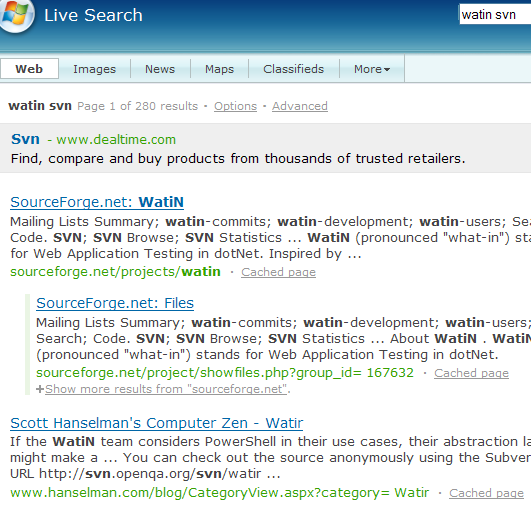Click the Live Search title text
Viewport: 531px width, 511px height.
pos(93,16)
